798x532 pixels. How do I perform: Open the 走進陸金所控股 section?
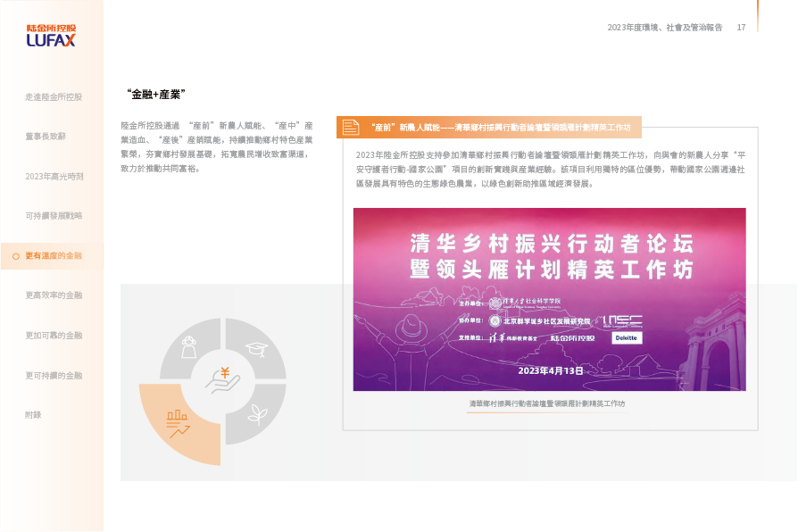coord(54,96)
